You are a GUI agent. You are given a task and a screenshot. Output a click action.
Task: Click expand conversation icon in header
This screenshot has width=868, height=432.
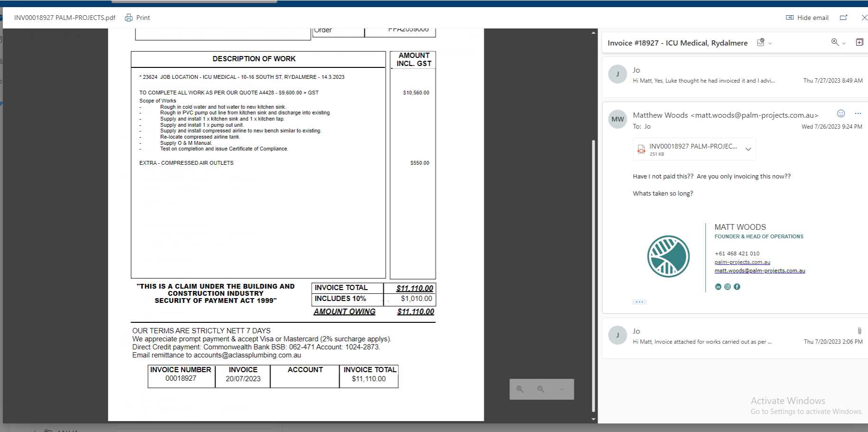[x=859, y=42]
